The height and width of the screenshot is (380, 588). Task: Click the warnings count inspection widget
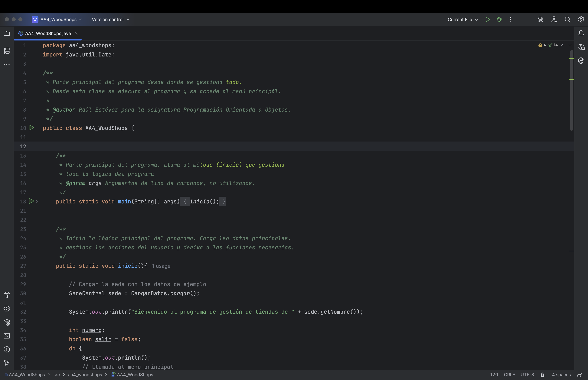click(542, 45)
